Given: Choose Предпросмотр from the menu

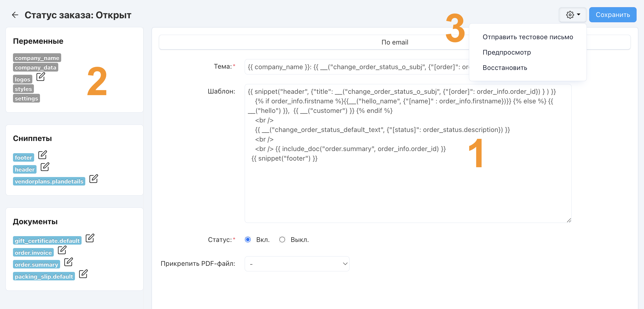Looking at the screenshot, I should (x=507, y=52).
